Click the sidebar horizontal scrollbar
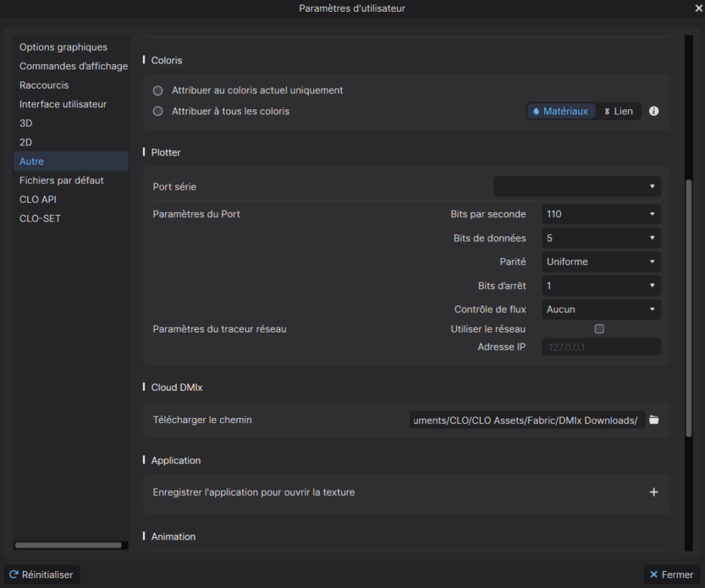The image size is (705, 588). (69, 546)
